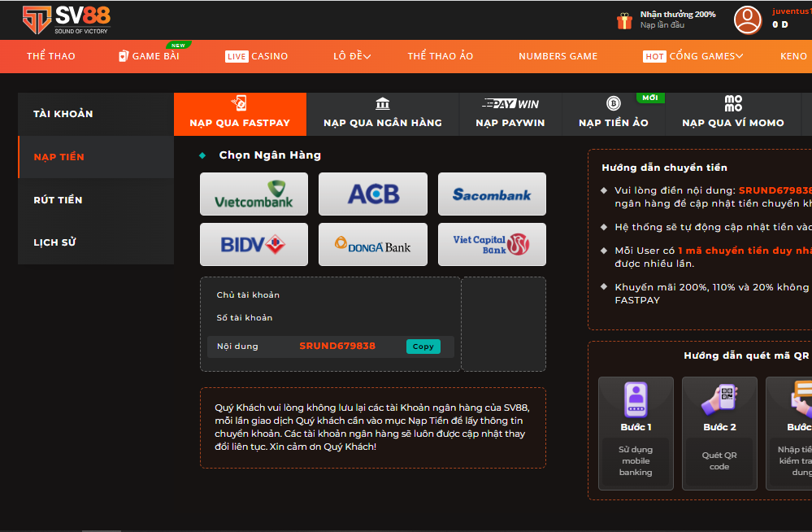Click the Sử dụng mobile banking step text
This screenshot has width=812, height=532.
tap(636, 461)
